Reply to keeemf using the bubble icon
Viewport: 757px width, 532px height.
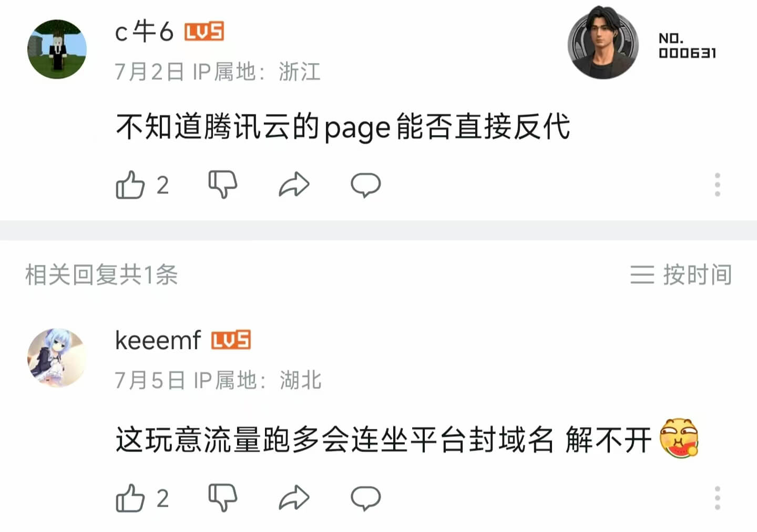click(x=365, y=497)
